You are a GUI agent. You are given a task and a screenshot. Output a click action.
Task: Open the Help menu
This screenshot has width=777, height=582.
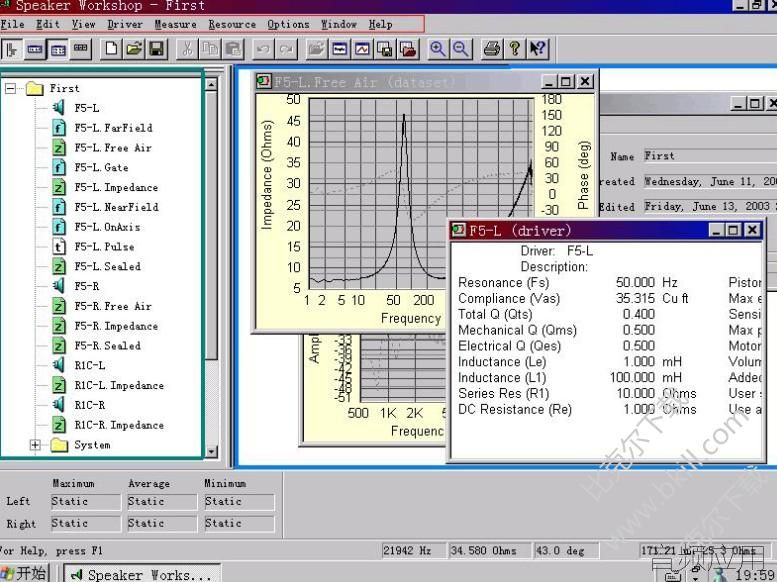(381, 24)
